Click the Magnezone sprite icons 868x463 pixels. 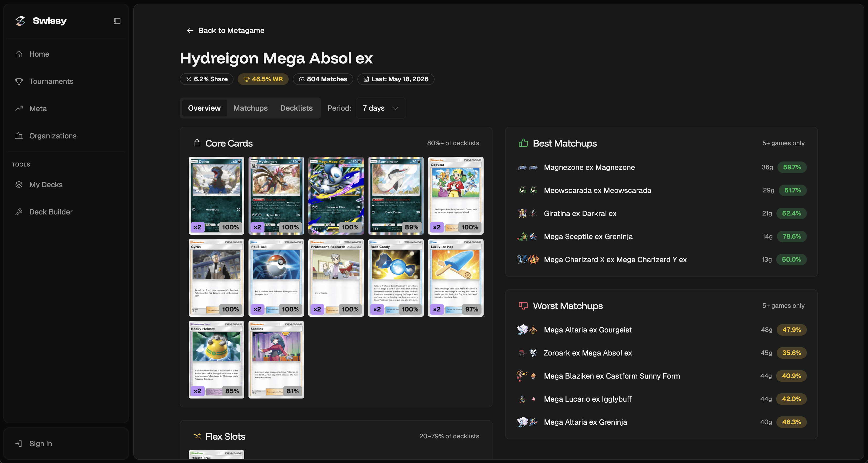click(528, 167)
